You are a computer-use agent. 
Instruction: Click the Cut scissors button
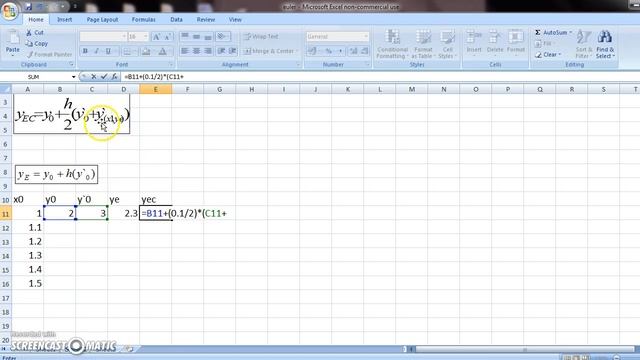[35, 32]
